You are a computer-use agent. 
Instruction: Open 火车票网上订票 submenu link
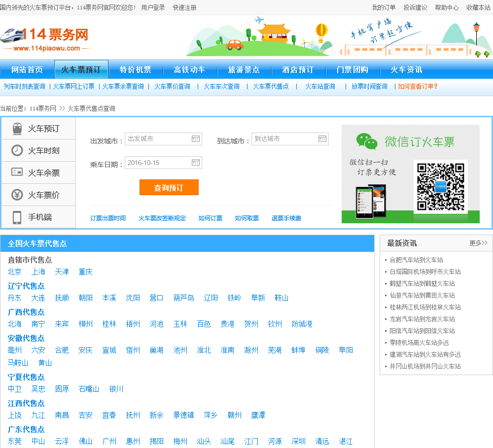click(x=73, y=86)
